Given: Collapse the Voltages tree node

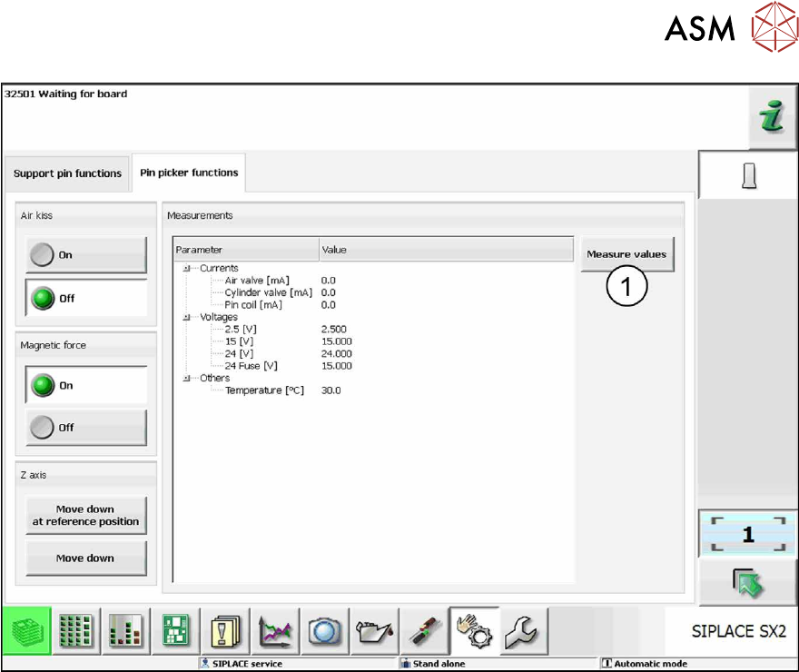Looking at the screenshot, I should tap(186, 318).
